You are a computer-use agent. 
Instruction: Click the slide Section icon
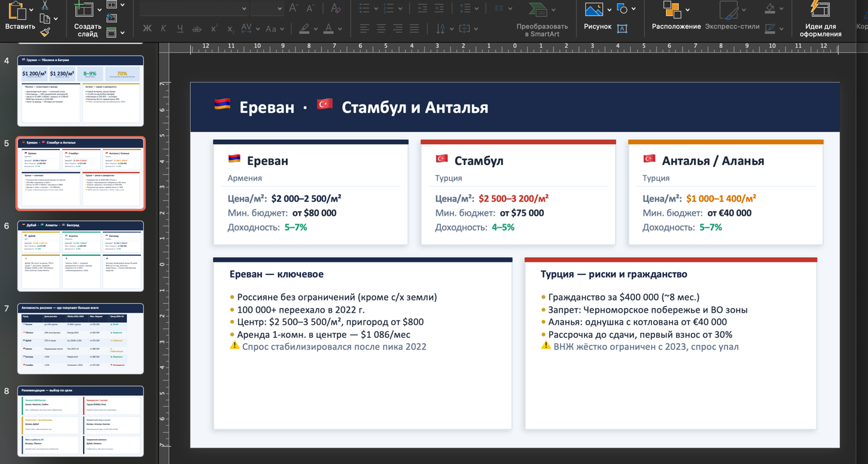click(x=111, y=32)
